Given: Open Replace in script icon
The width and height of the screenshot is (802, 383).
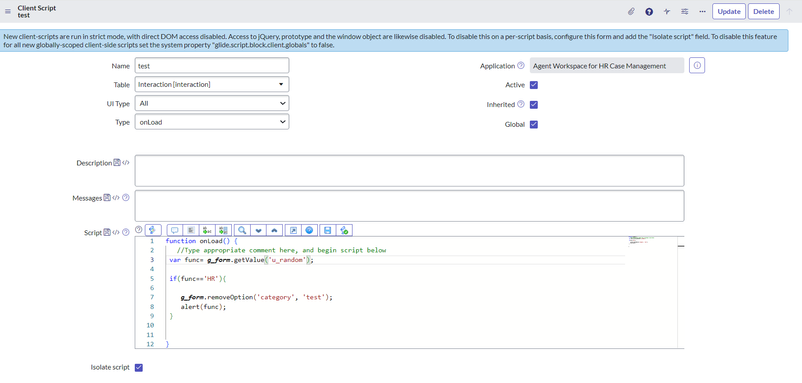Looking at the screenshot, I should (207, 230).
